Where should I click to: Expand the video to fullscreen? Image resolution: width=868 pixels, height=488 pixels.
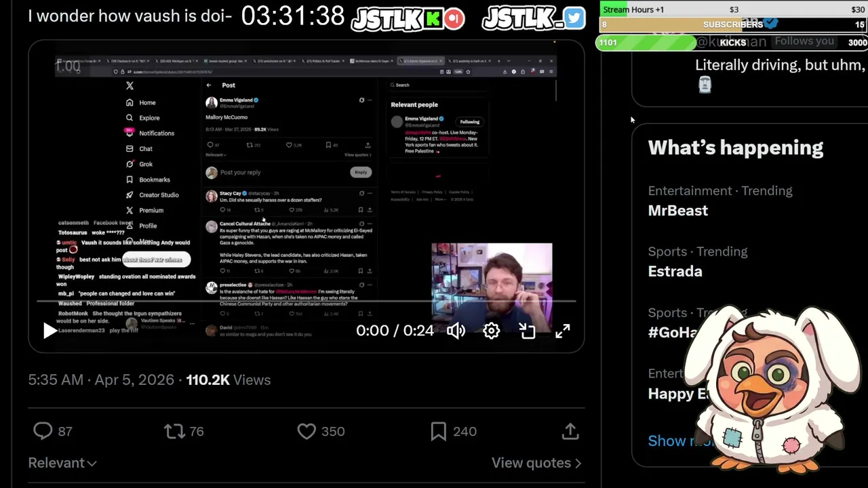point(563,331)
